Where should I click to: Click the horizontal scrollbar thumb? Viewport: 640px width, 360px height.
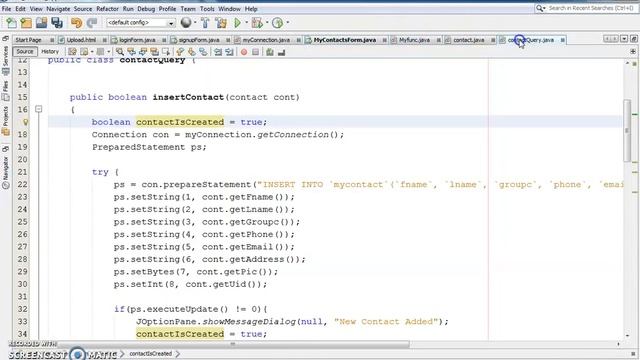coord(233,344)
